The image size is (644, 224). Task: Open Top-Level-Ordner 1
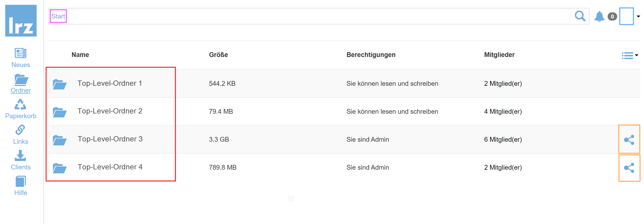[110, 83]
